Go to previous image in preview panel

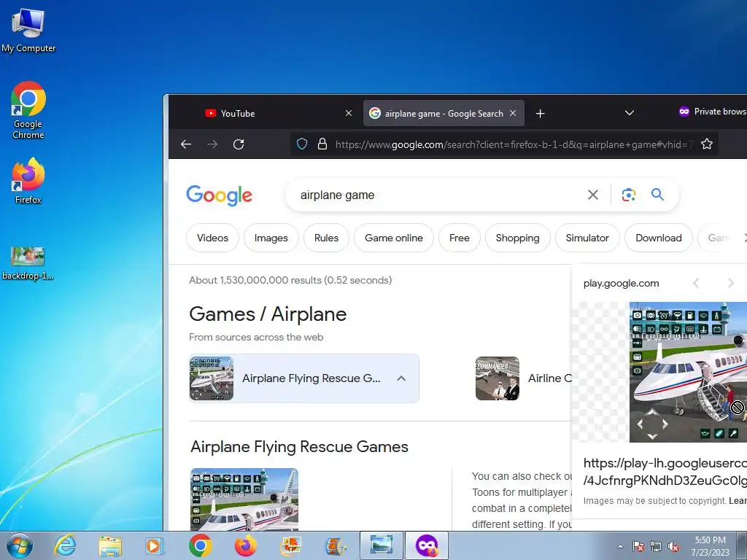coord(696,284)
